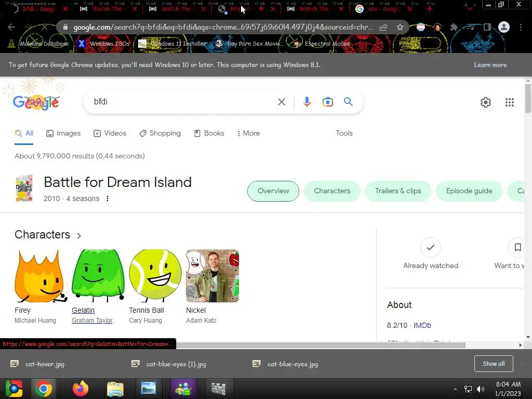
Task: Open the IMDb rating link
Action: tap(422, 325)
